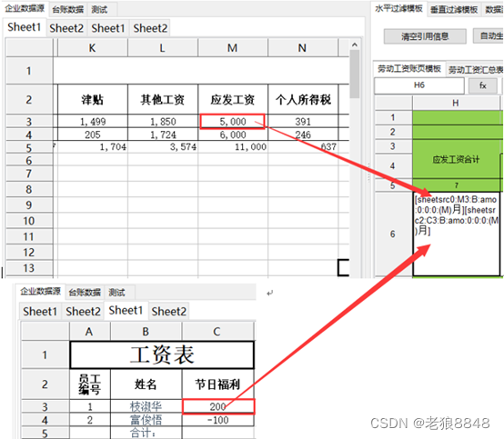The height and width of the screenshot is (439, 504).
Task: Select row header 2 in 工资表 grid
Action: tap(45, 384)
